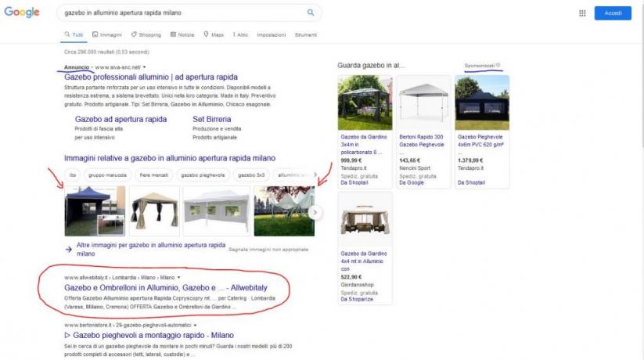
Task: Click Gazebo da Giardino 3x4m product title
Action: pyautogui.click(x=364, y=144)
